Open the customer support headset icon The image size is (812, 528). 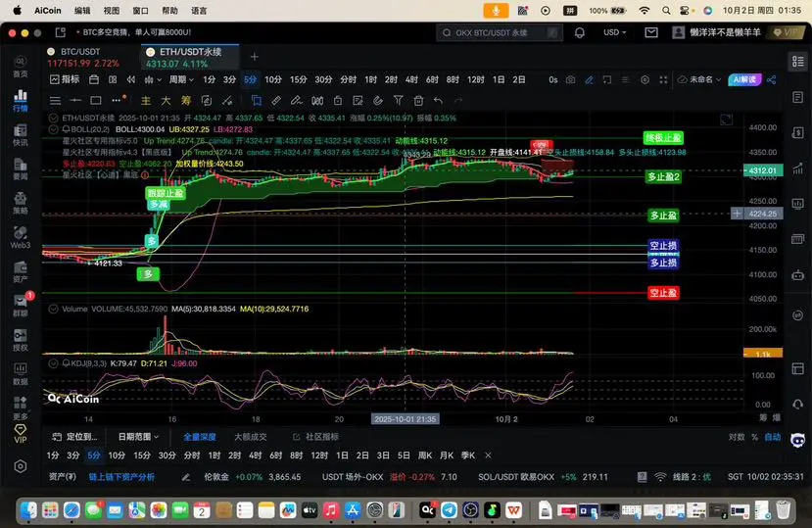pyautogui.click(x=797, y=404)
